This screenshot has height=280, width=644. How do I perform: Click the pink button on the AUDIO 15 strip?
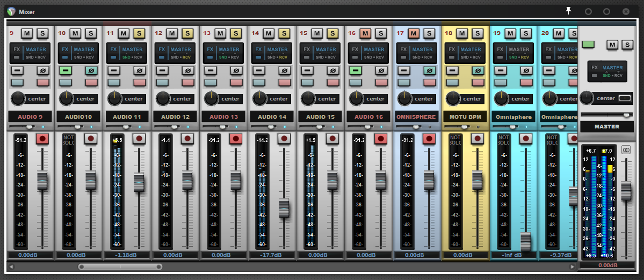coord(332,82)
